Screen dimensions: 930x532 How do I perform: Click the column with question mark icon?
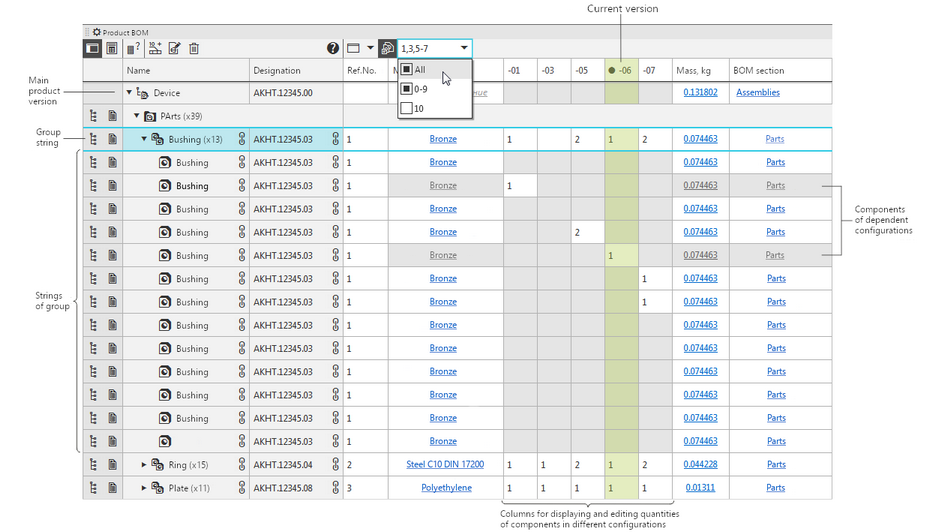133,49
